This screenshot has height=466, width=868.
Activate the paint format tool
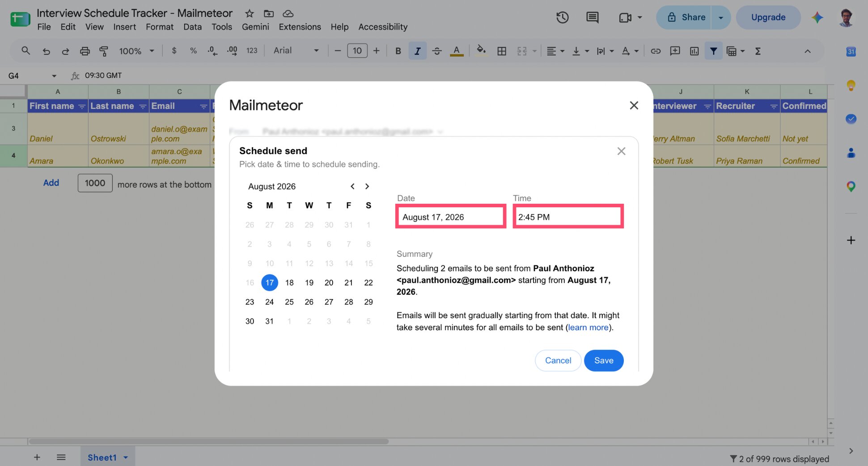[104, 51]
